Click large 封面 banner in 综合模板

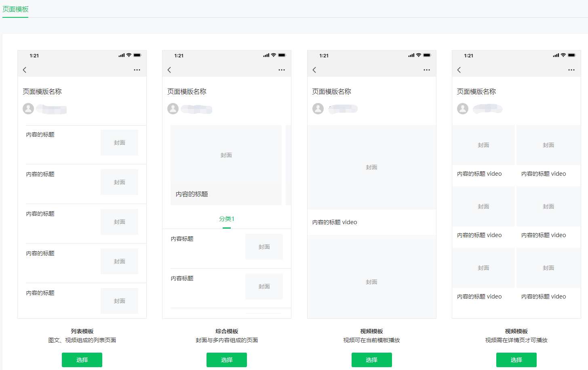(226, 155)
